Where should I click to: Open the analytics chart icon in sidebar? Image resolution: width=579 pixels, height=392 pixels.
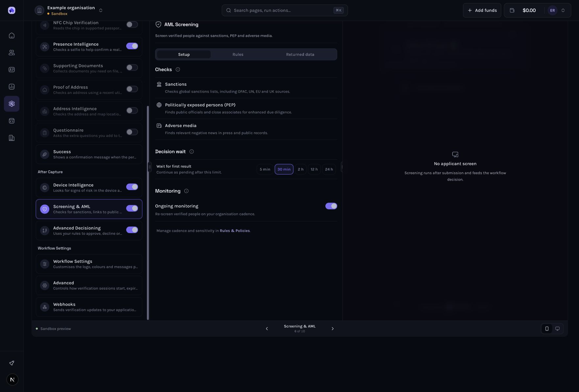click(x=12, y=87)
